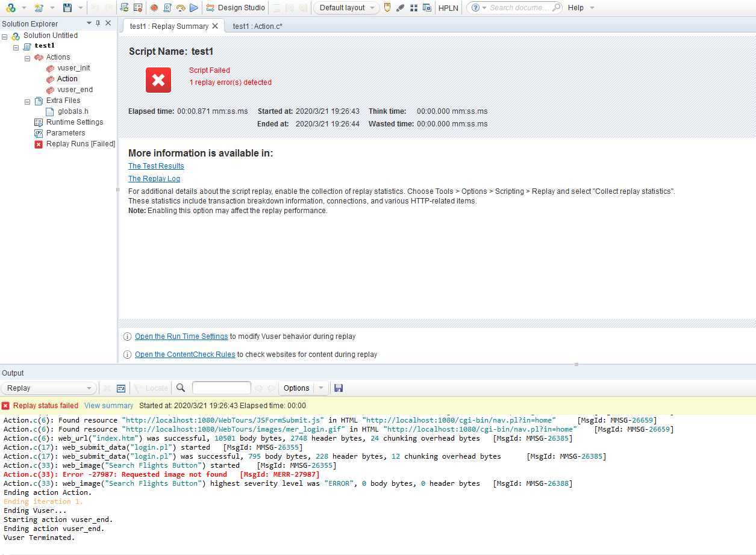
Task: Click the search magnifier in document search
Action: (x=555, y=8)
